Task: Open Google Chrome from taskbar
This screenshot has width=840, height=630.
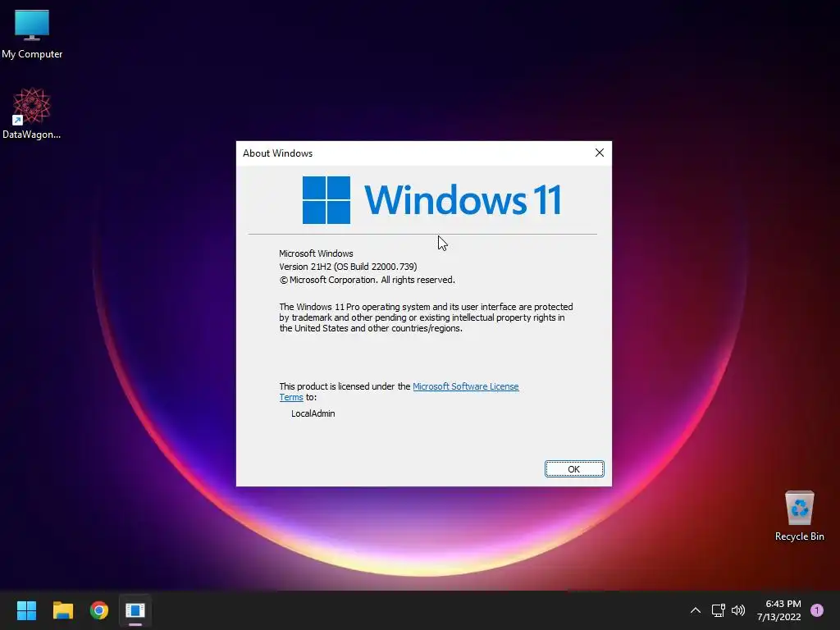Action: coord(99,610)
